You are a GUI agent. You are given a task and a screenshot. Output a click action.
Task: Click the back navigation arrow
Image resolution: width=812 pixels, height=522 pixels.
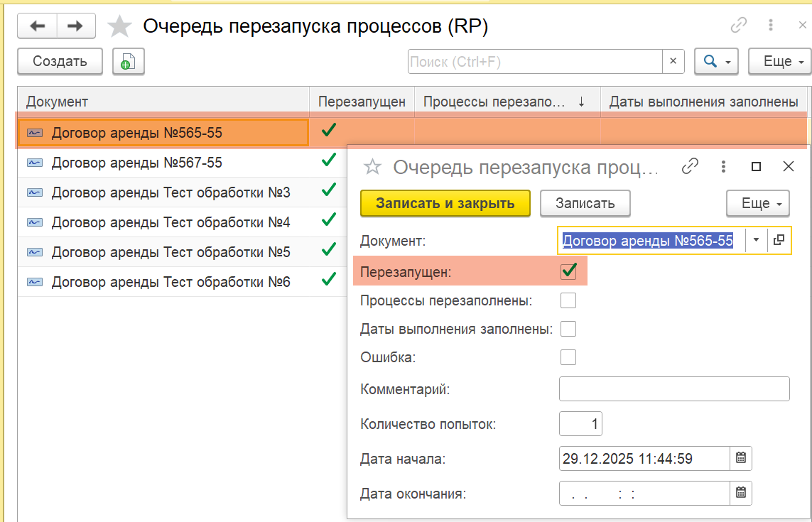pos(37,26)
